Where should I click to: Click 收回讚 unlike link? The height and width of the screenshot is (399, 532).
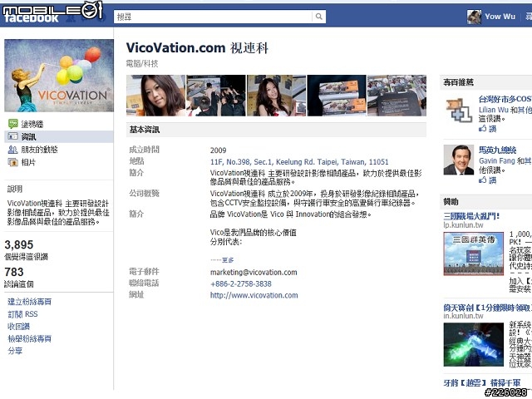point(18,327)
